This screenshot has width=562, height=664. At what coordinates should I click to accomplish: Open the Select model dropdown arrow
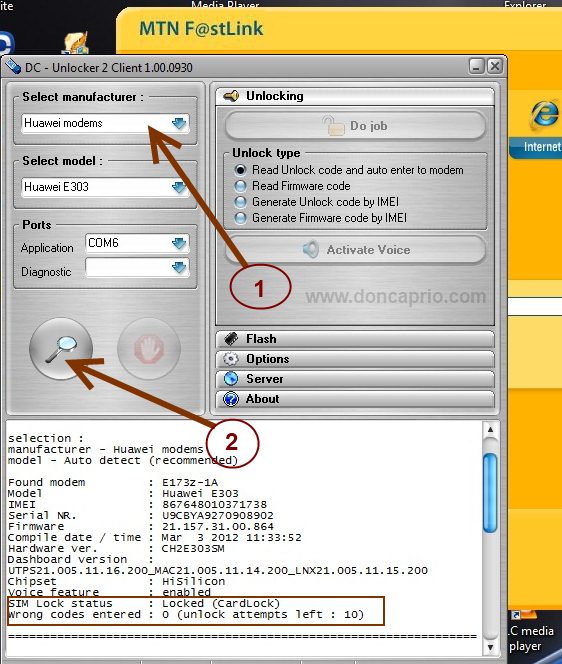pyautogui.click(x=179, y=187)
